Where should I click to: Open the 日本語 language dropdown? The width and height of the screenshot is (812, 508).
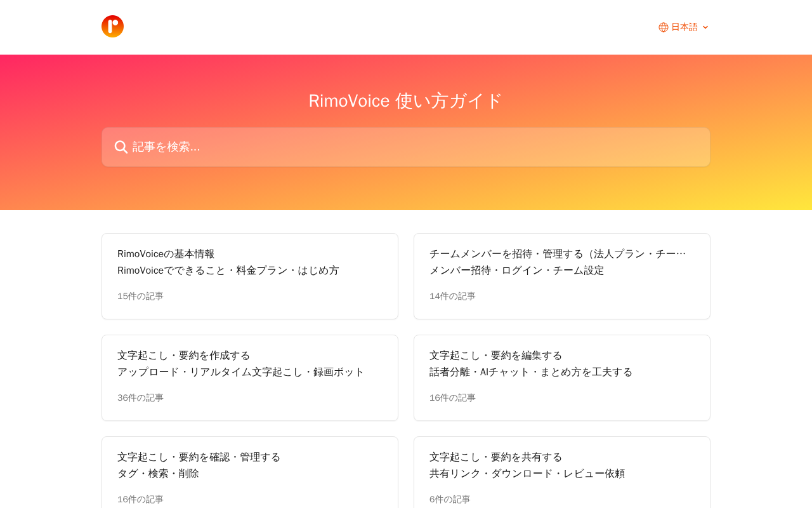click(x=684, y=27)
